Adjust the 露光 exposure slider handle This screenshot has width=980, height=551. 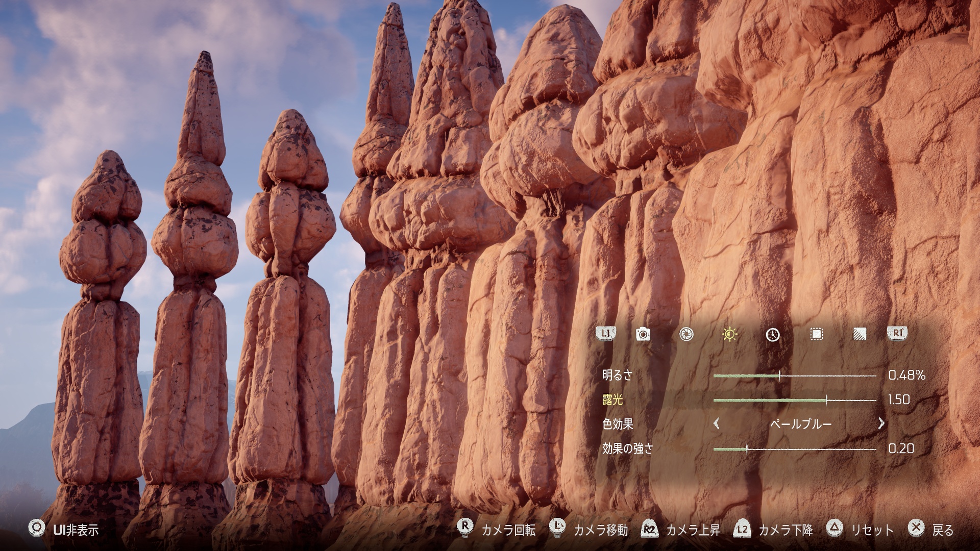[x=826, y=400]
